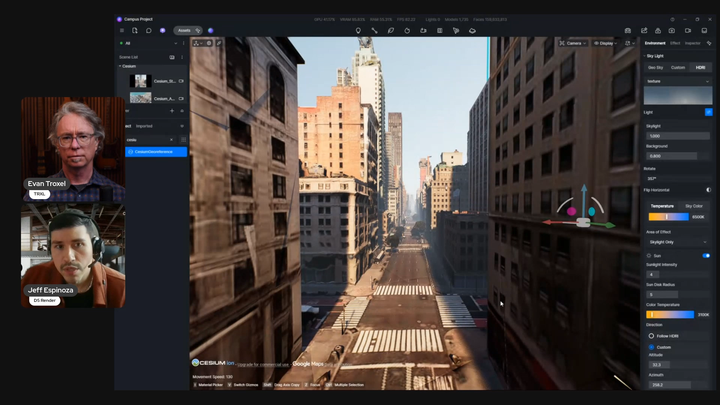The image size is (720, 405).
Task: Click the blue sphere icon beside Assets
Action: tap(211, 30)
